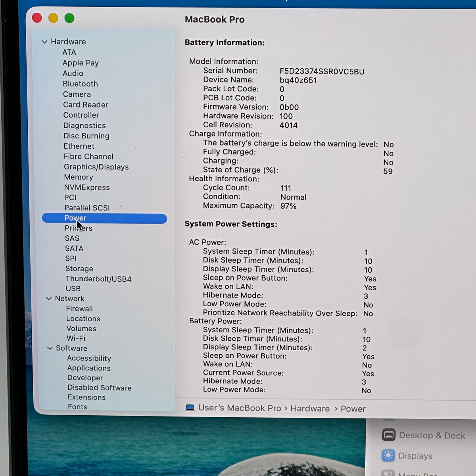This screenshot has height=476, width=476.
Task: Select Disabled Software in the sidebar
Action: click(x=100, y=388)
